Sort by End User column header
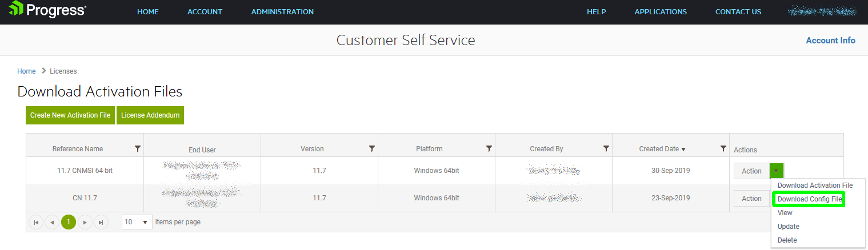Screen dimensions: 868x250 tap(202, 150)
